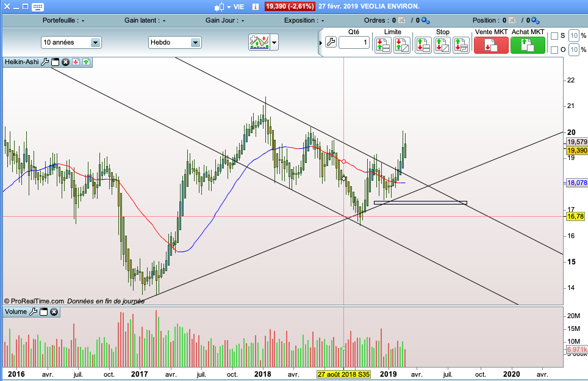Click the 2019 year label on time axis

(388, 374)
